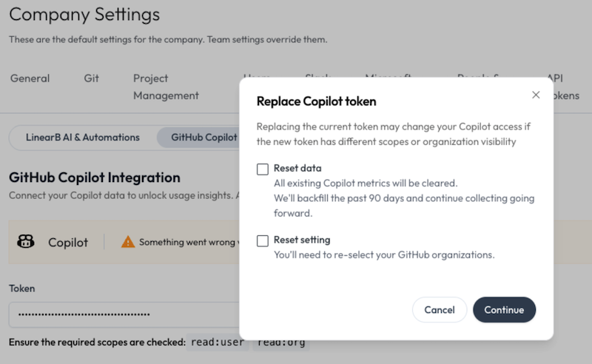The height and width of the screenshot is (364, 592).
Task: Switch to the Git tab
Action: coord(92,78)
